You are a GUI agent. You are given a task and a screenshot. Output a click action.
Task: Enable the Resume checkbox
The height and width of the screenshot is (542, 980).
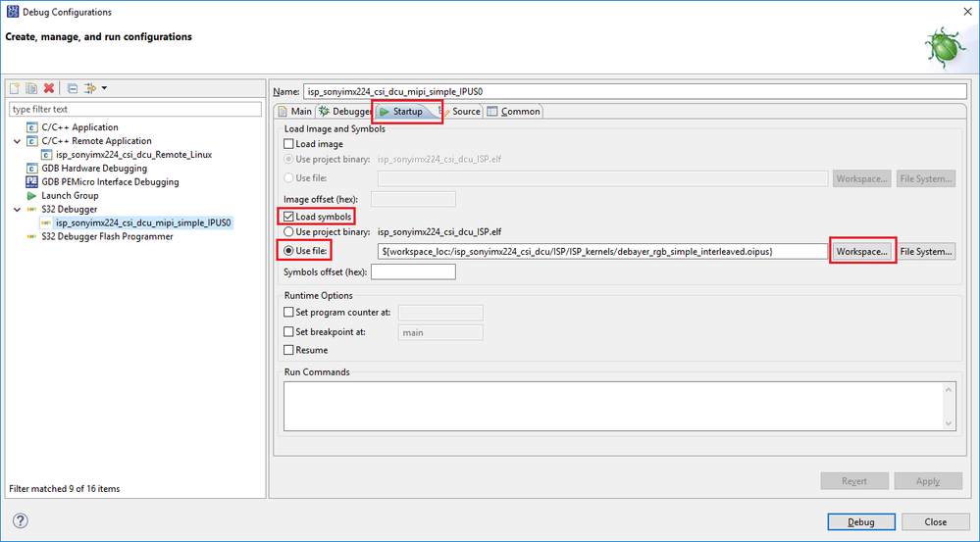[x=288, y=350]
